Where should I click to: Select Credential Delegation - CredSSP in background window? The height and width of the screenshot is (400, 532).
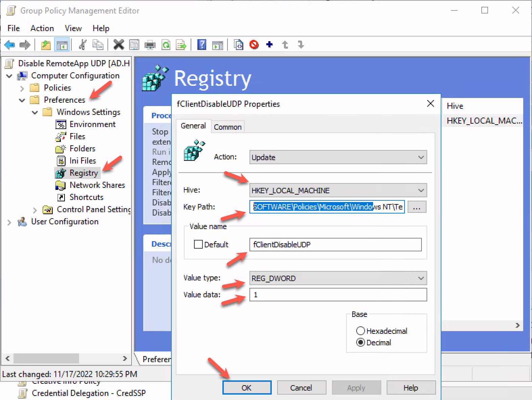point(89,393)
